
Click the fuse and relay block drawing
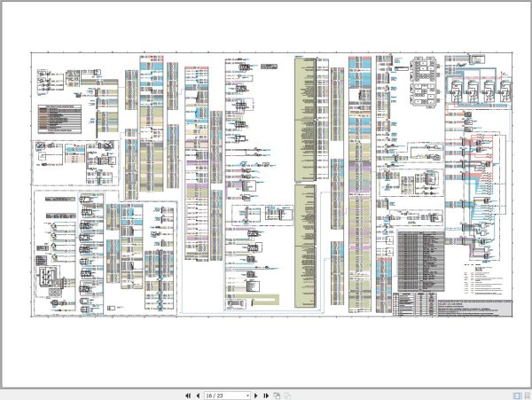click(425, 82)
